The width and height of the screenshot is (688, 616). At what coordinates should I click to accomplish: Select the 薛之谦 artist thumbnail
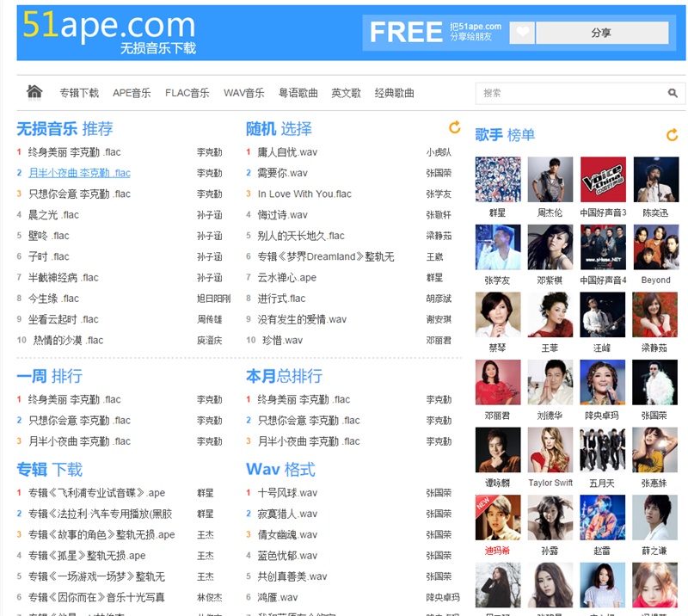coord(655,518)
